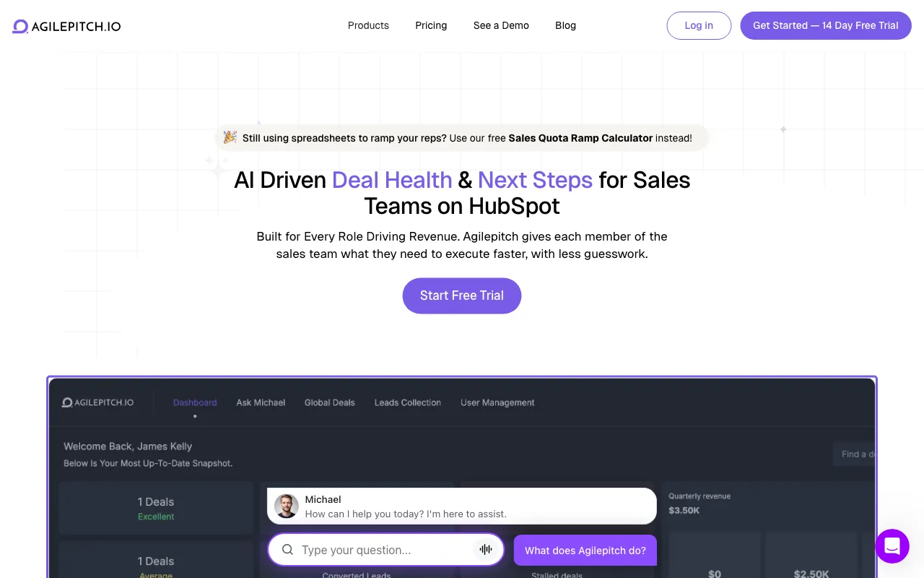924x578 pixels.
Task: Click the Find a deal search field
Action: click(854, 454)
